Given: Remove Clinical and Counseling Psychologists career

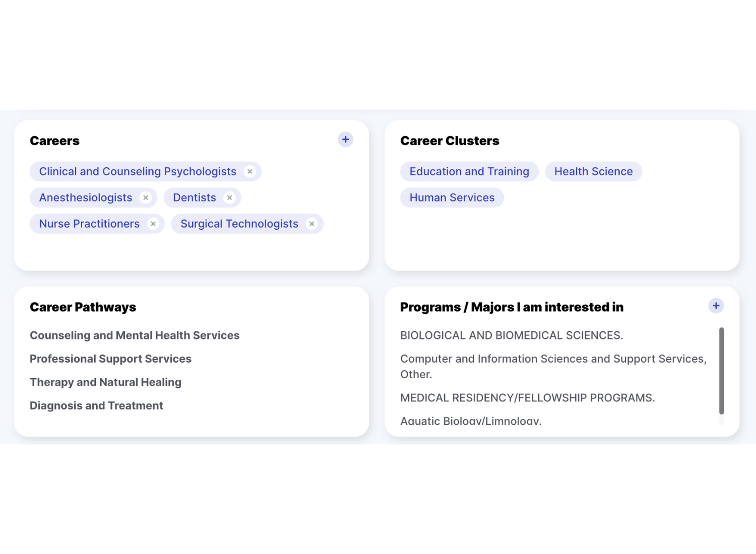Looking at the screenshot, I should [250, 171].
